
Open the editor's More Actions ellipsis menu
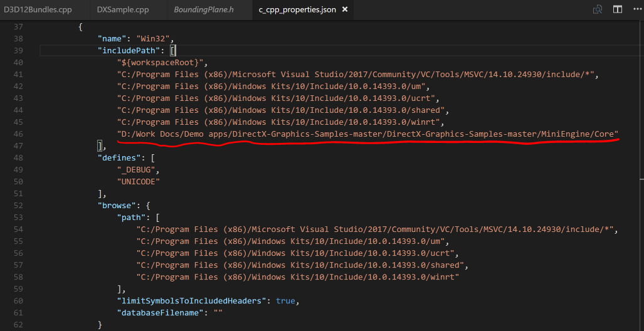coord(636,9)
